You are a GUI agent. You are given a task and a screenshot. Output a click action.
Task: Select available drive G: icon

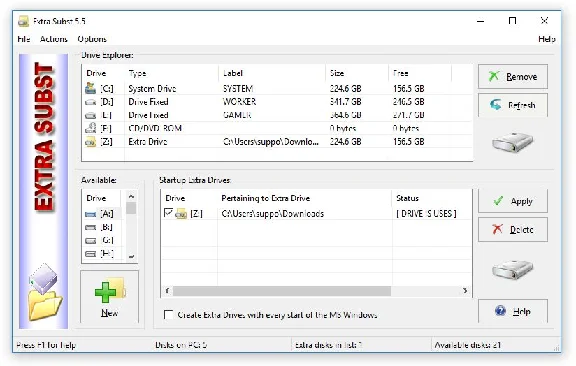pos(90,241)
